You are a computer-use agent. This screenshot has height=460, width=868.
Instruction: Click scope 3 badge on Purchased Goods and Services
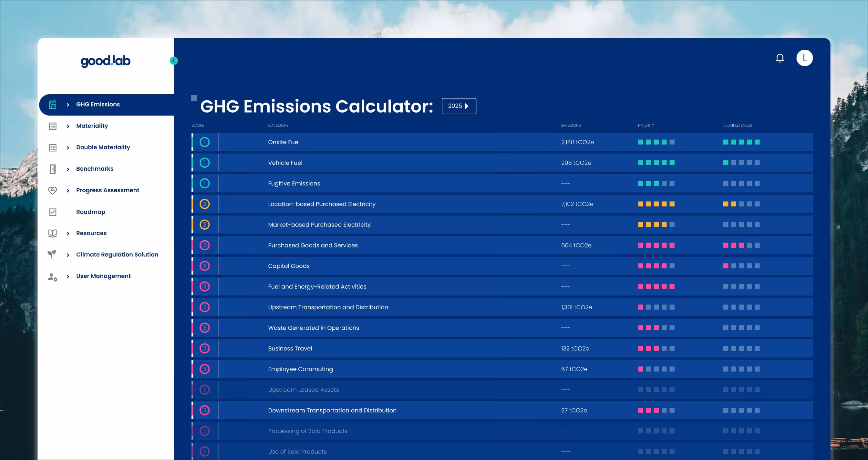[204, 245]
